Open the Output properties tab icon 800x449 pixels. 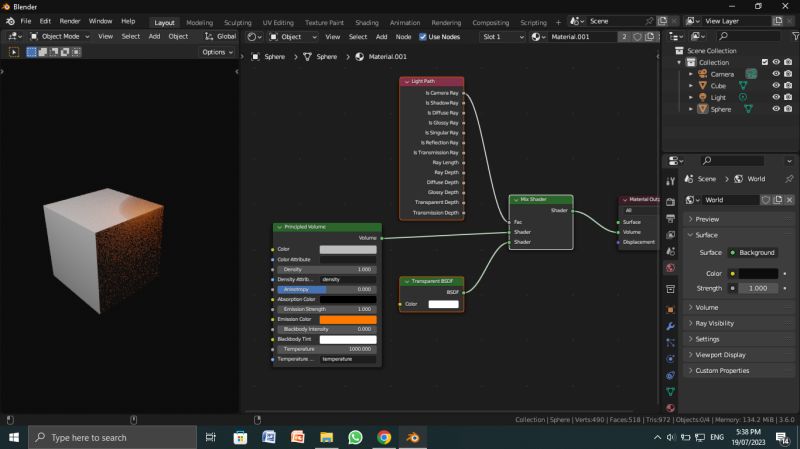tap(670, 218)
